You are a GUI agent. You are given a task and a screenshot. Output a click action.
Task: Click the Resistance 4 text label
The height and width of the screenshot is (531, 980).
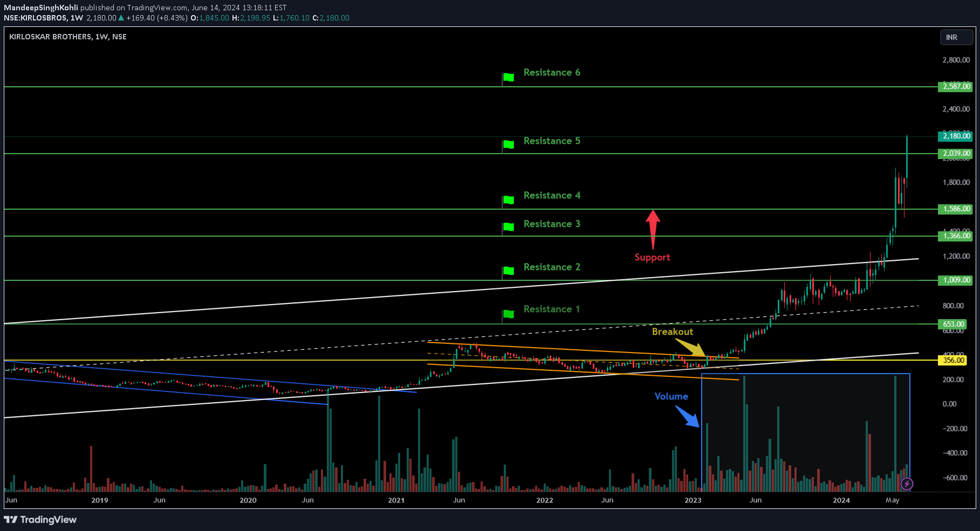pos(552,195)
